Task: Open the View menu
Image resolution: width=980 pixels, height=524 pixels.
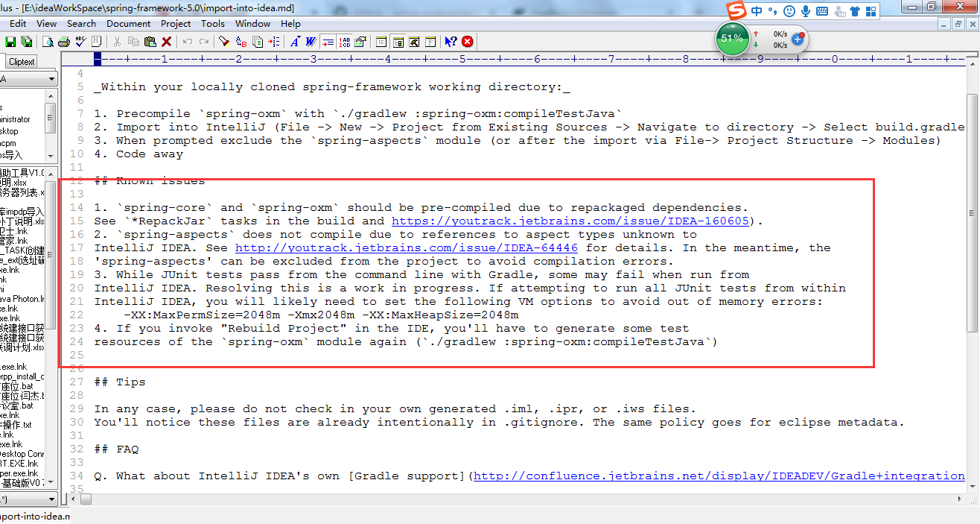Action: (46, 23)
